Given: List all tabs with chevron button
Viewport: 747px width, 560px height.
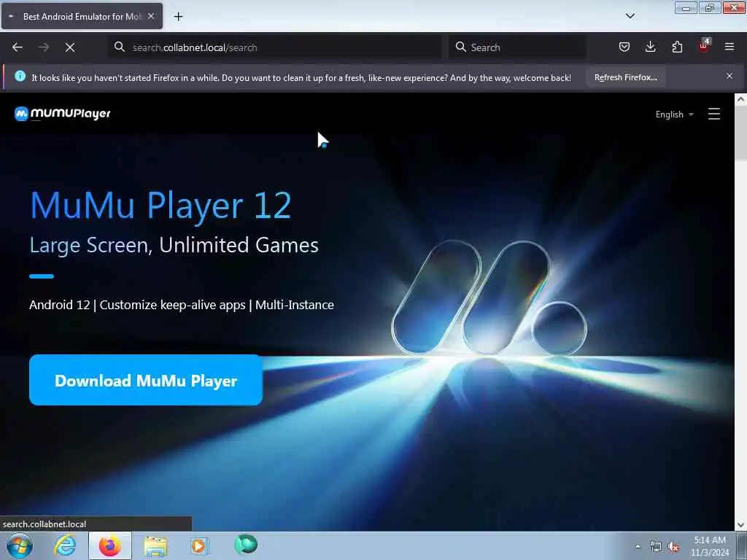Looking at the screenshot, I should pyautogui.click(x=630, y=16).
